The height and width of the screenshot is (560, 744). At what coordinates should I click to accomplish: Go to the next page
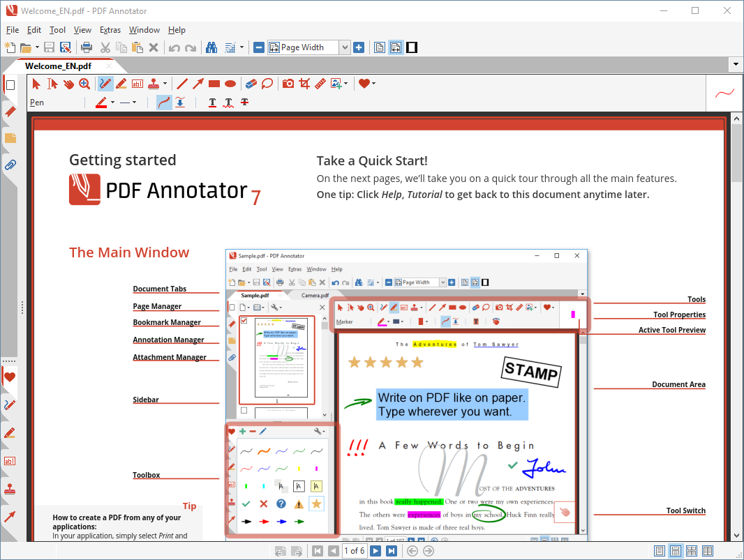coord(375,551)
